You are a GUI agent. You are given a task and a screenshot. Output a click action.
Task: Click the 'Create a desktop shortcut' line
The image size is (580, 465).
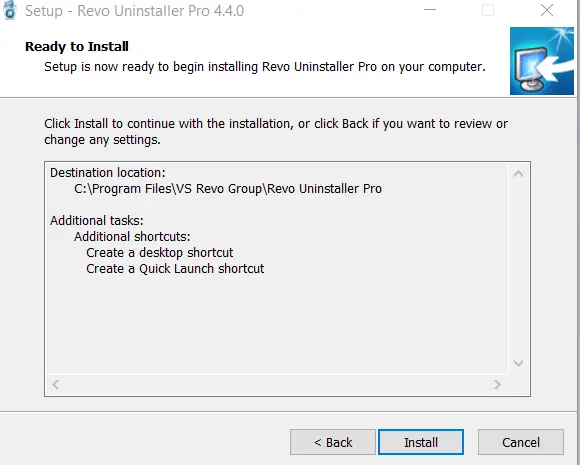[159, 253]
